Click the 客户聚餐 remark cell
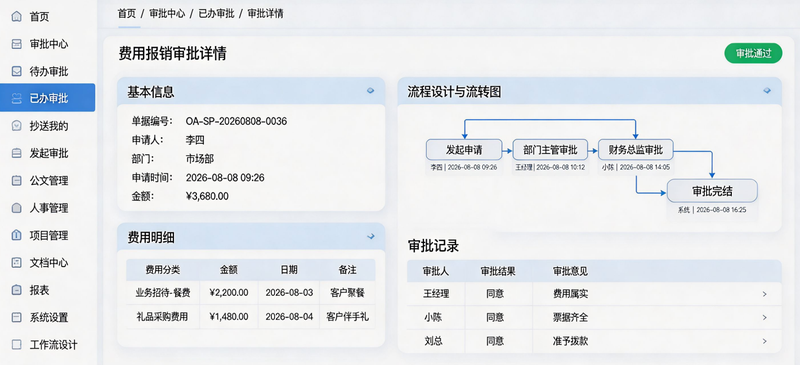This screenshot has width=800, height=365. point(347,293)
